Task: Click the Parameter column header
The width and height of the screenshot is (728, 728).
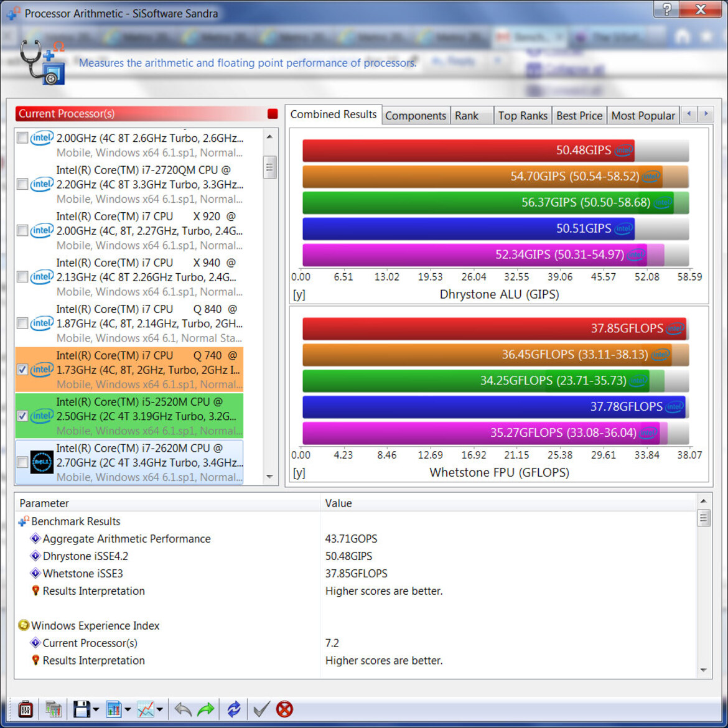Action: (x=167, y=503)
